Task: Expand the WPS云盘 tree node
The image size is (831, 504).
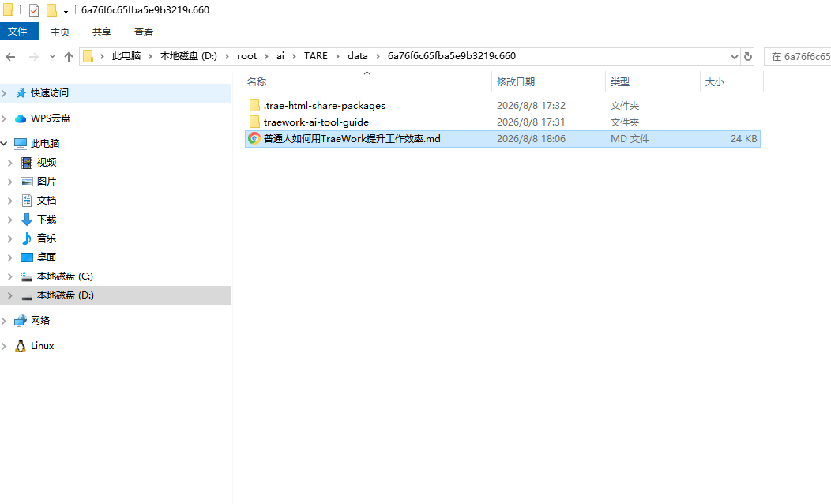Action: pyautogui.click(x=4, y=118)
